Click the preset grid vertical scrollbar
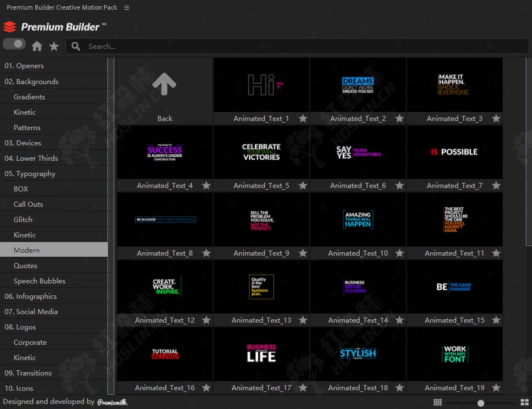Screen dimensions: 532x409 pos(528,152)
